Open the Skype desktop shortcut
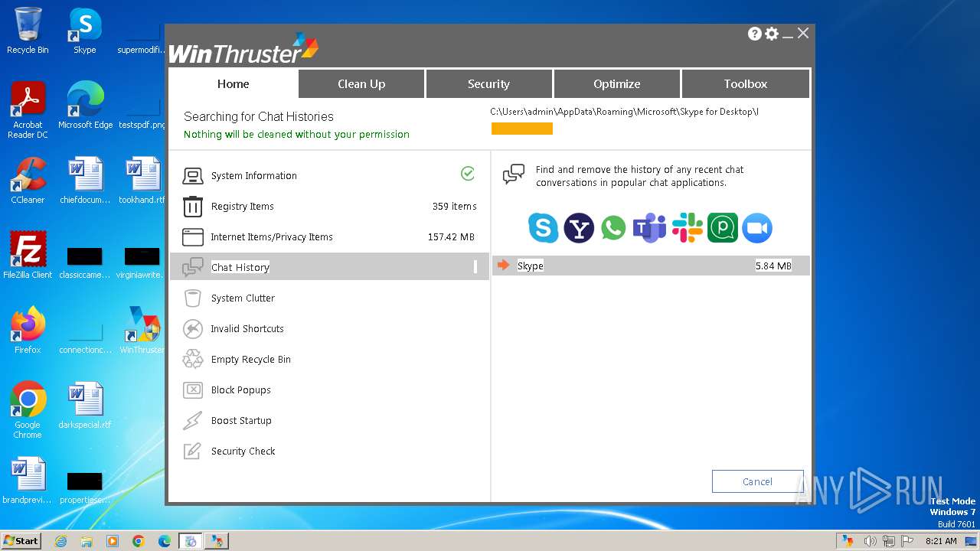The height and width of the screenshot is (551, 980). pos(85,31)
